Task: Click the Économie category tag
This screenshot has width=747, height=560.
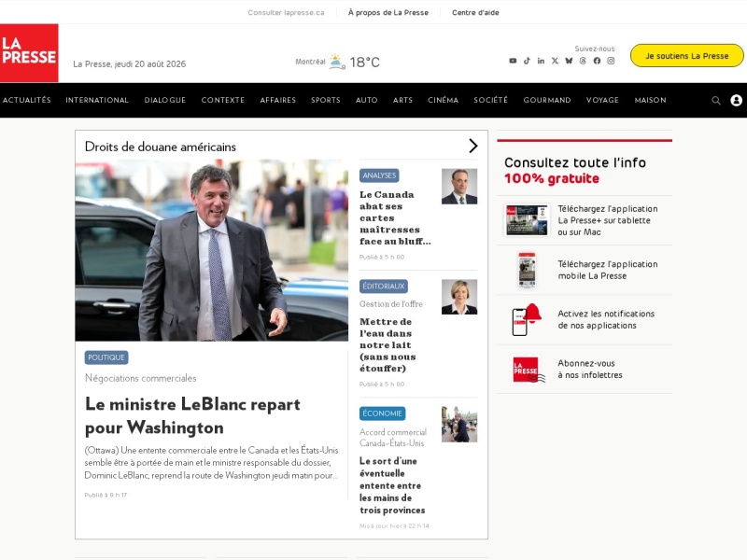Action: pos(383,413)
